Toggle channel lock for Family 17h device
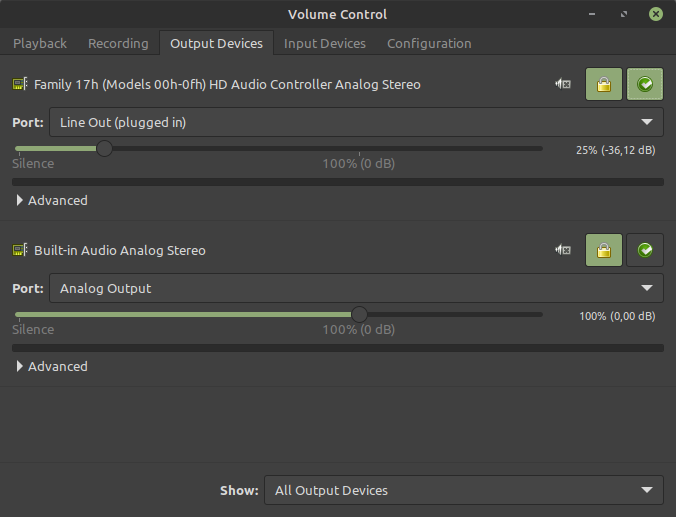This screenshot has width=676, height=517. pos(604,85)
